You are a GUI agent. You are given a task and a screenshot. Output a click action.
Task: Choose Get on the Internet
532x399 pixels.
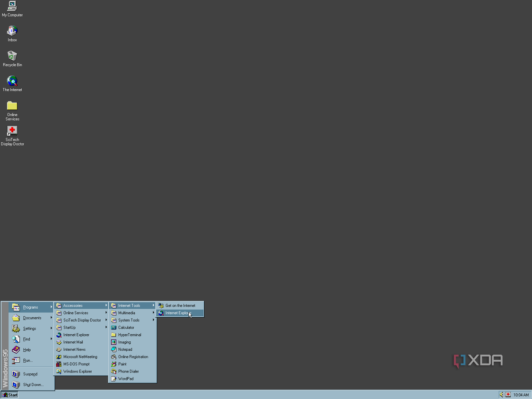click(180, 306)
